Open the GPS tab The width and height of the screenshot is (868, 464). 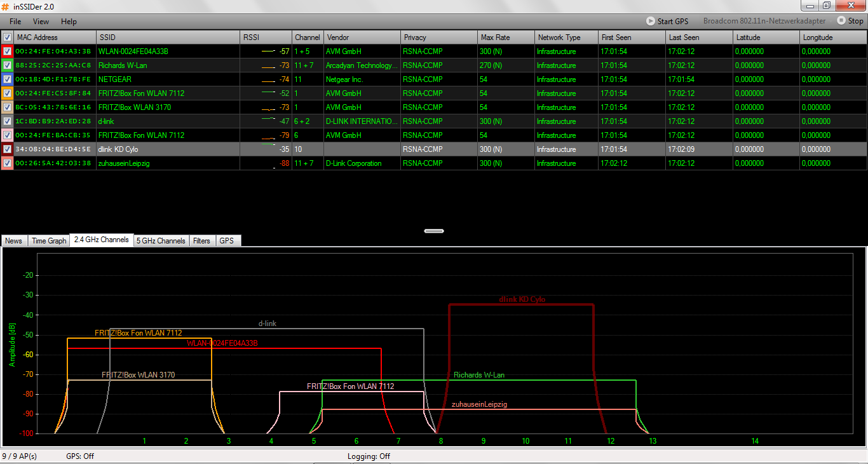coord(227,241)
